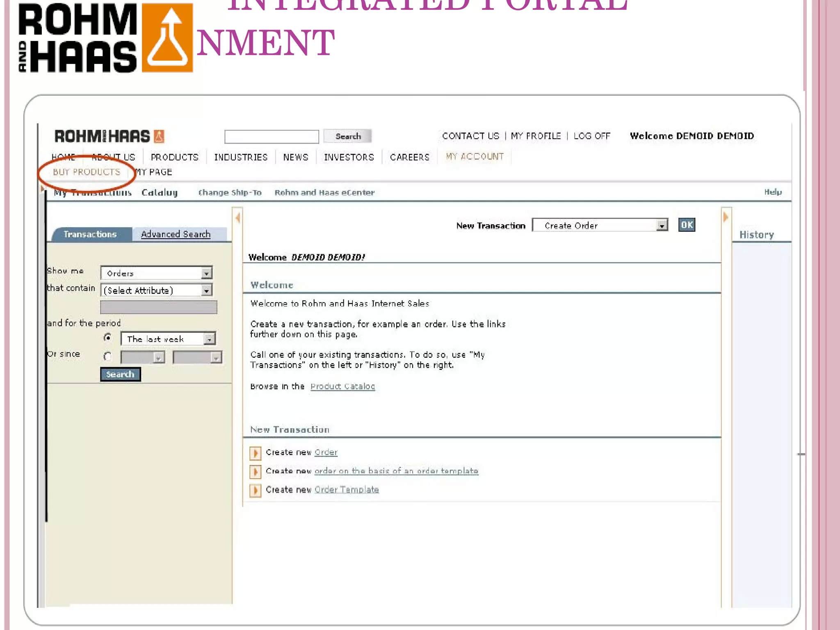This screenshot has height=630, width=840.
Task: Click the blue Search button in Transactions panel
Action: click(x=120, y=374)
